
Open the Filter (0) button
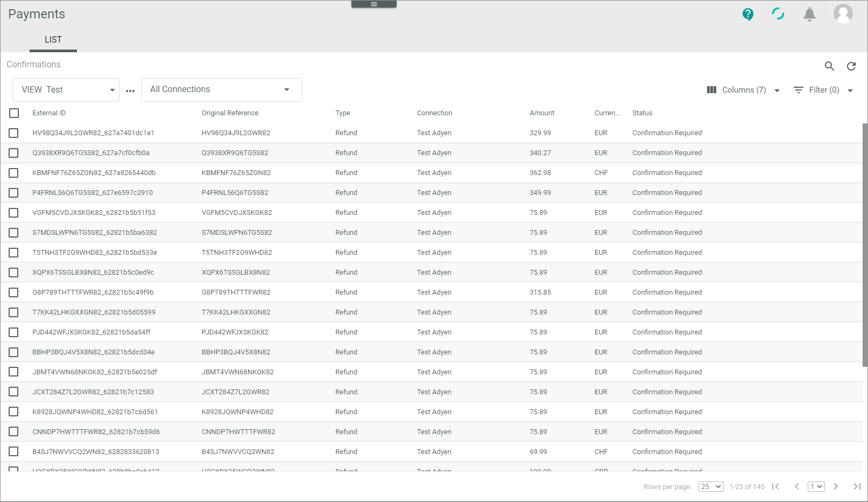[823, 90]
